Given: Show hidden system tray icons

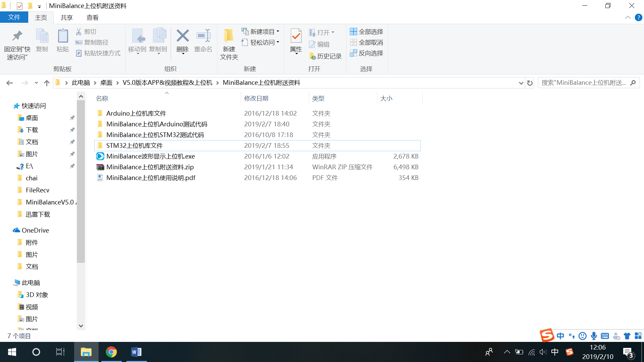Looking at the screenshot, I should pos(507,352).
